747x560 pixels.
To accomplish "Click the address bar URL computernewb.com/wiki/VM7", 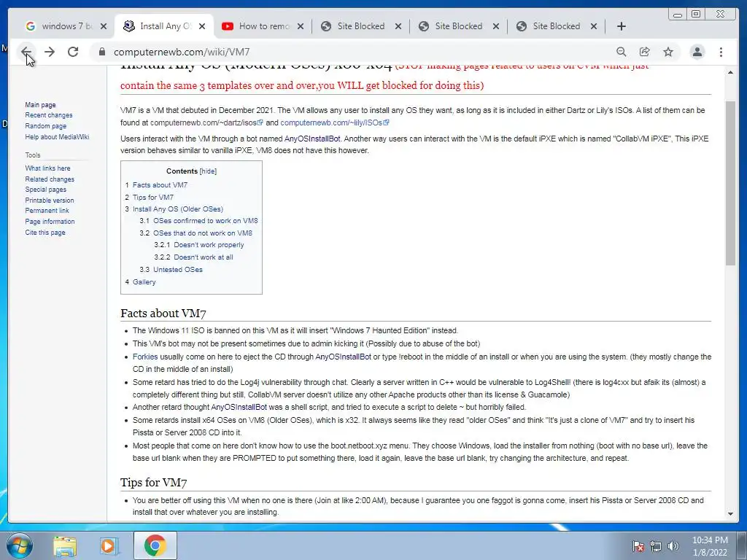I will (x=182, y=52).
